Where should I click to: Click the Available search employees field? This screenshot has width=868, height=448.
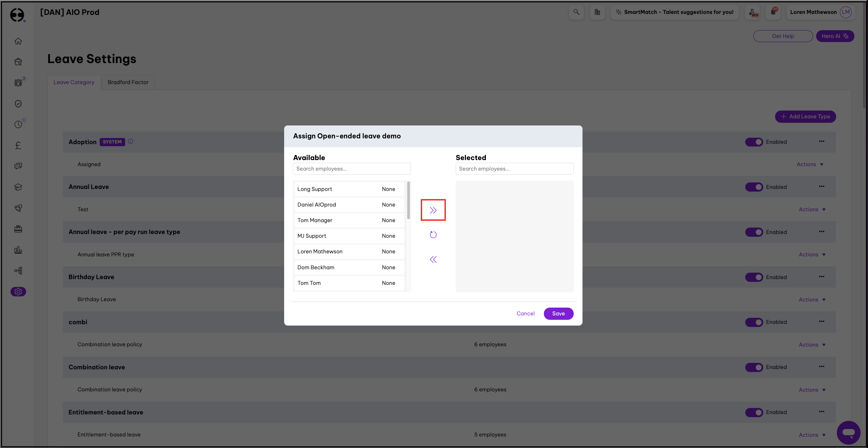tap(352, 169)
